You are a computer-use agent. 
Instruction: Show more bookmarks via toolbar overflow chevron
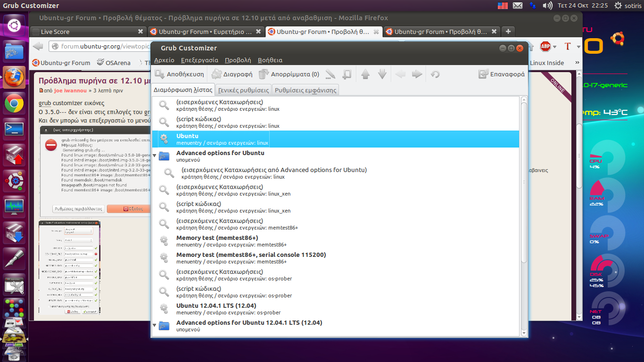pyautogui.click(x=575, y=63)
